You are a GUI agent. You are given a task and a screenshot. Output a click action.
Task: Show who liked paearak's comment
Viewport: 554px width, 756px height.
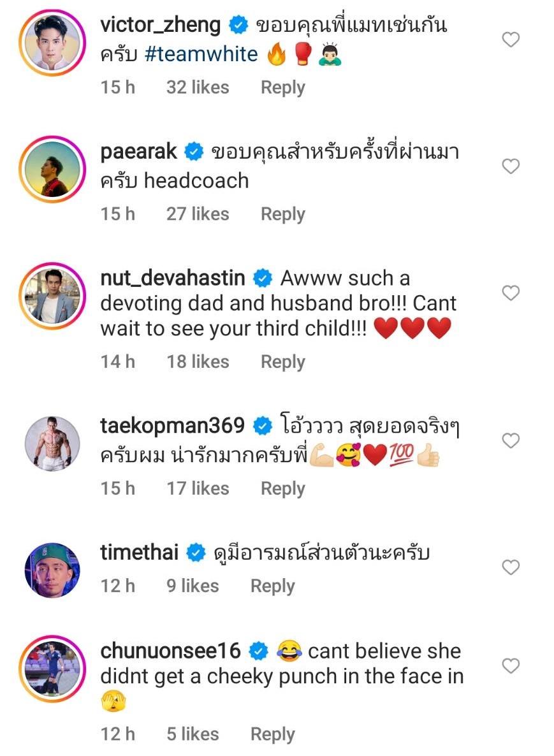click(198, 214)
